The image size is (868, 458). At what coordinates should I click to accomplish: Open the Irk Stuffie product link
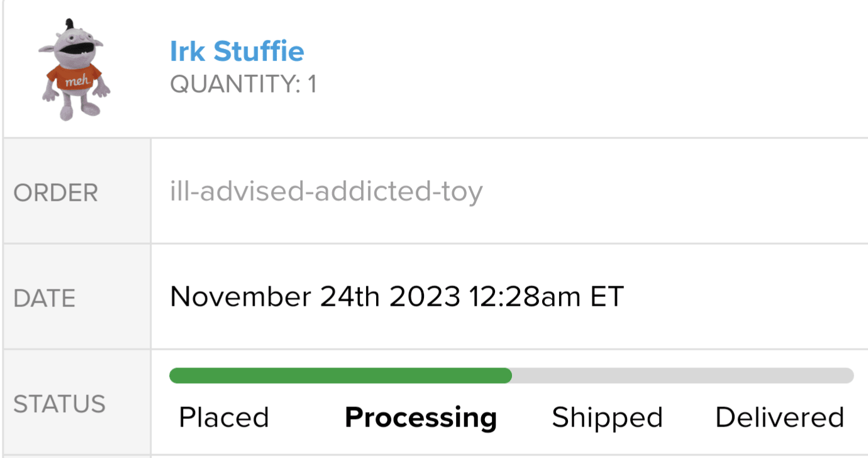[236, 51]
